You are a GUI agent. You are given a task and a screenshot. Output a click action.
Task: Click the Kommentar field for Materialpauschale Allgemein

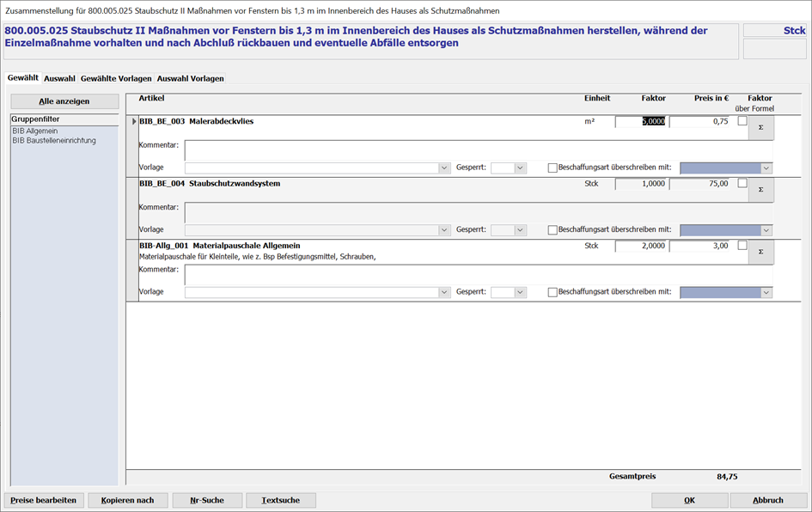coord(478,275)
